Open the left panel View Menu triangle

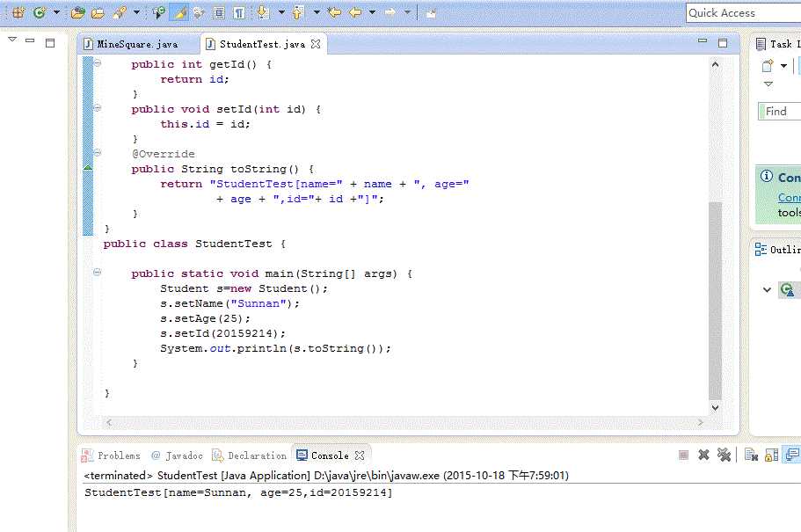[13, 40]
